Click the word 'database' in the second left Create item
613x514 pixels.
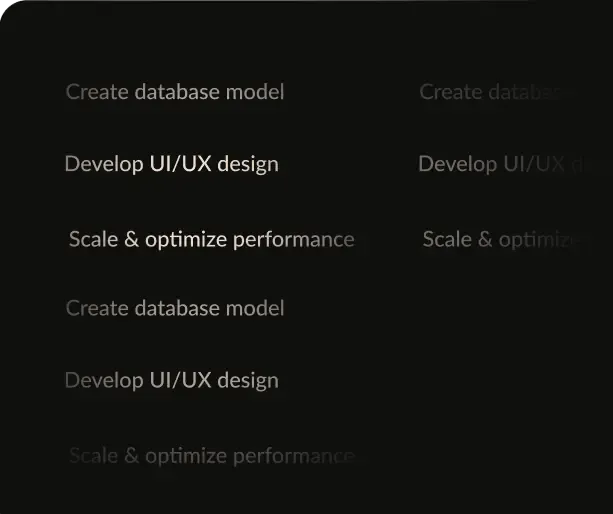(176, 308)
